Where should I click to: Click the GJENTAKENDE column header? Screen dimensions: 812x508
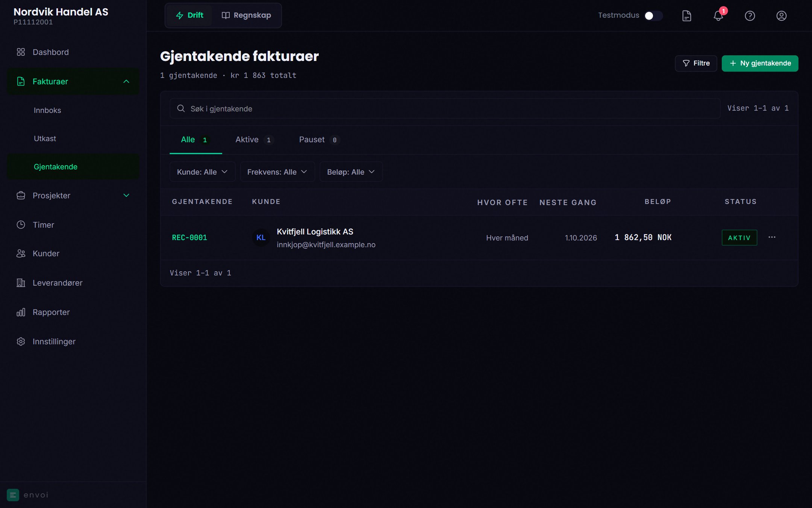pyautogui.click(x=202, y=202)
